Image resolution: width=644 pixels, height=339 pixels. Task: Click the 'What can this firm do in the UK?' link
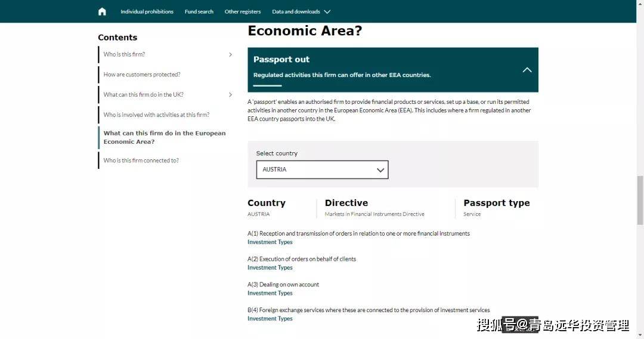(x=143, y=94)
